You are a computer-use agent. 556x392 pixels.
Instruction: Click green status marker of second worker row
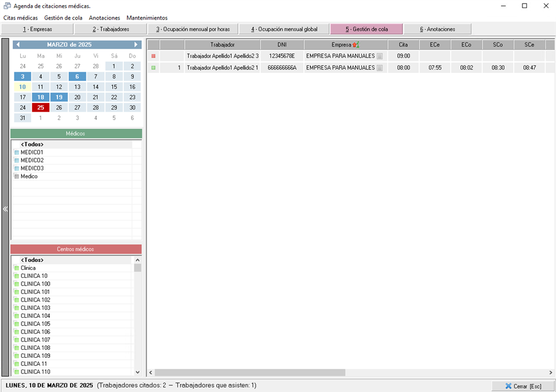click(153, 68)
